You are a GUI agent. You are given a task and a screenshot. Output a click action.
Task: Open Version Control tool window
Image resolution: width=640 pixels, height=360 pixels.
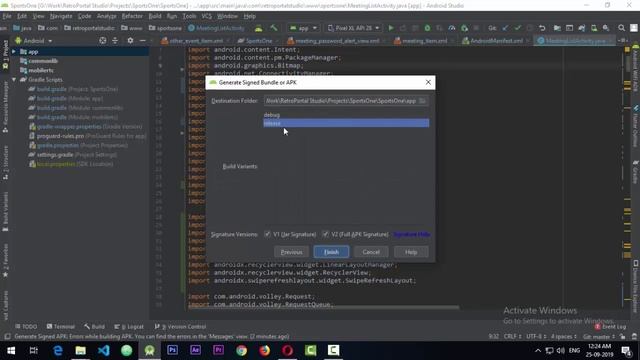click(180, 327)
